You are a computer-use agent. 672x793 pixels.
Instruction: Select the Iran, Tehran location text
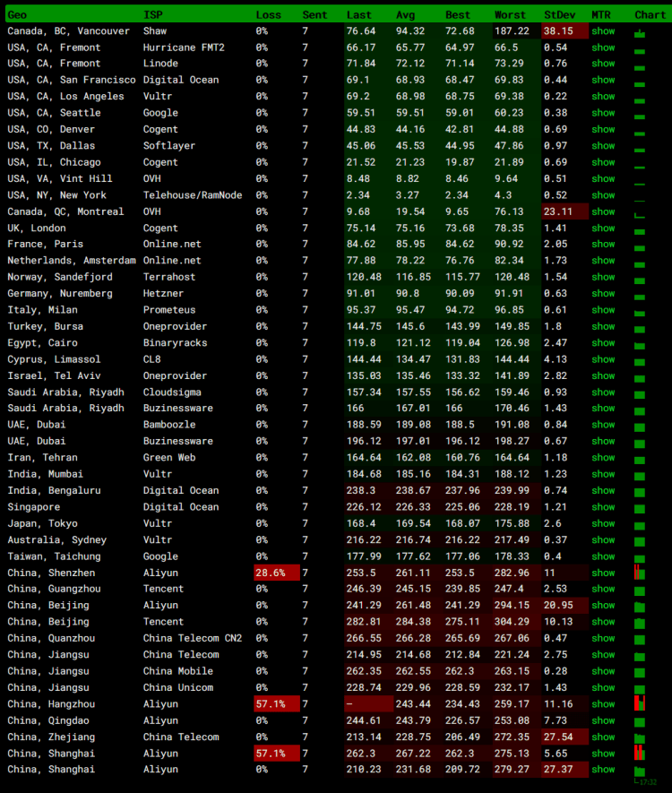pos(42,458)
